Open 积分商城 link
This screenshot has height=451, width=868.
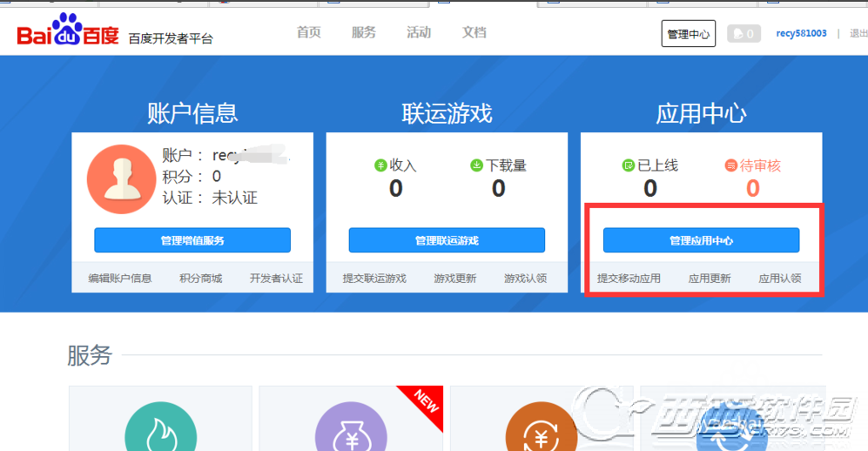click(200, 279)
